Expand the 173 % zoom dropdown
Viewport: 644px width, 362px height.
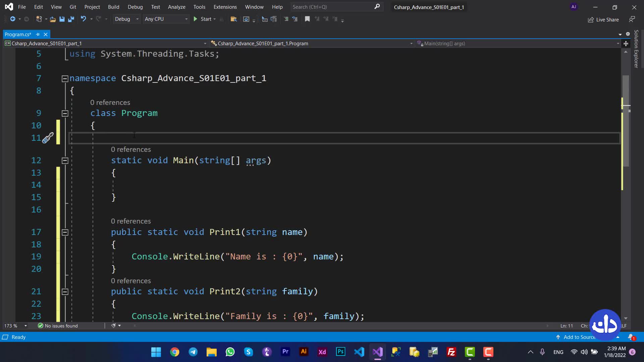(x=25, y=326)
